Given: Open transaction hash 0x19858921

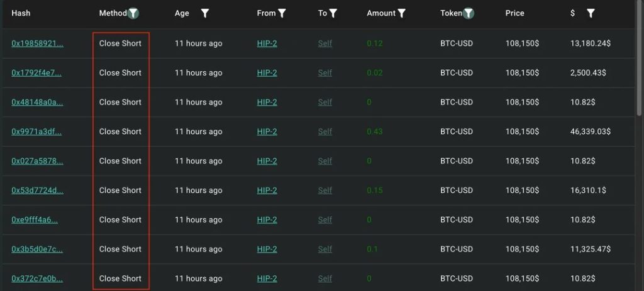Looking at the screenshot, I should [x=37, y=43].
